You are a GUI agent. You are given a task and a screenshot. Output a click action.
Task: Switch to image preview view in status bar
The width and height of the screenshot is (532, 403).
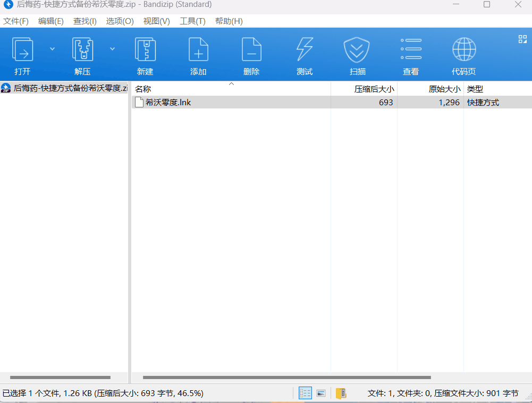pyautogui.click(x=321, y=393)
